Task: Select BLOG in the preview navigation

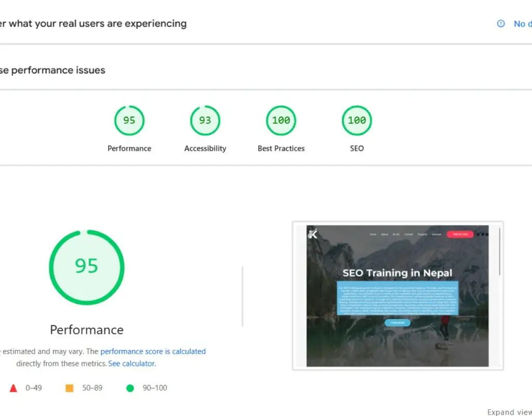Action: pyautogui.click(x=396, y=234)
